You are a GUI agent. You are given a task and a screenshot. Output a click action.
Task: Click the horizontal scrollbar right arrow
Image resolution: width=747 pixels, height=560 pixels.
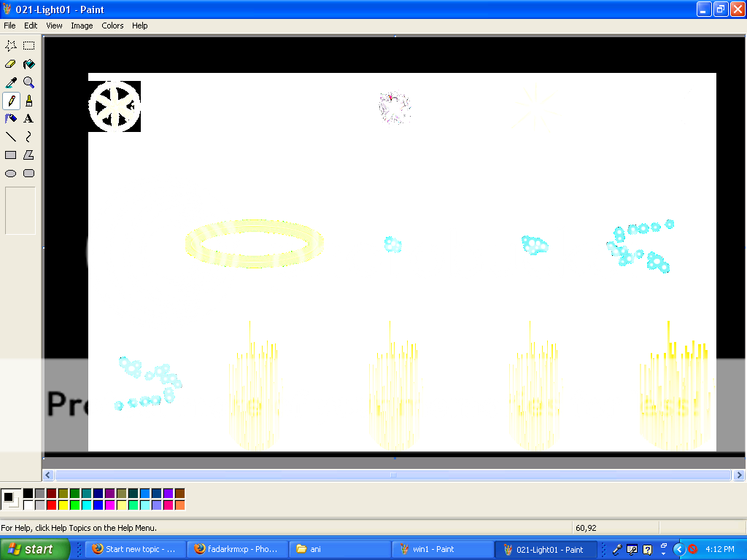point(739,475)
